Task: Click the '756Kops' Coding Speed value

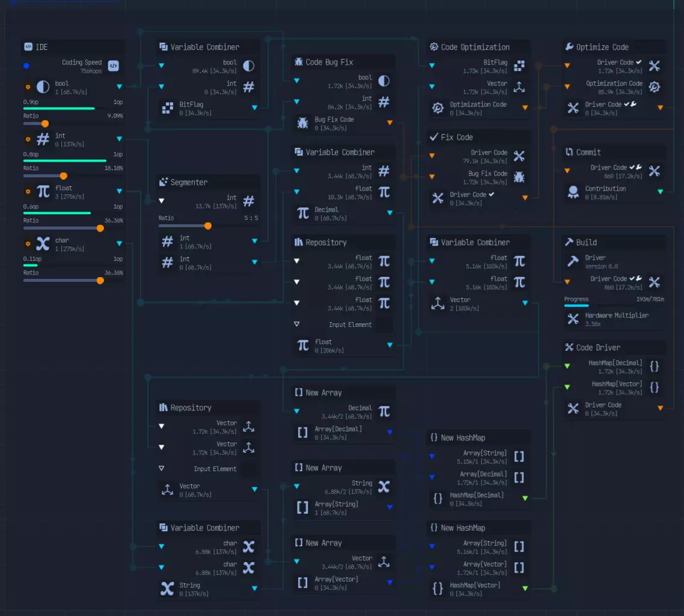Action: point(91,71)
